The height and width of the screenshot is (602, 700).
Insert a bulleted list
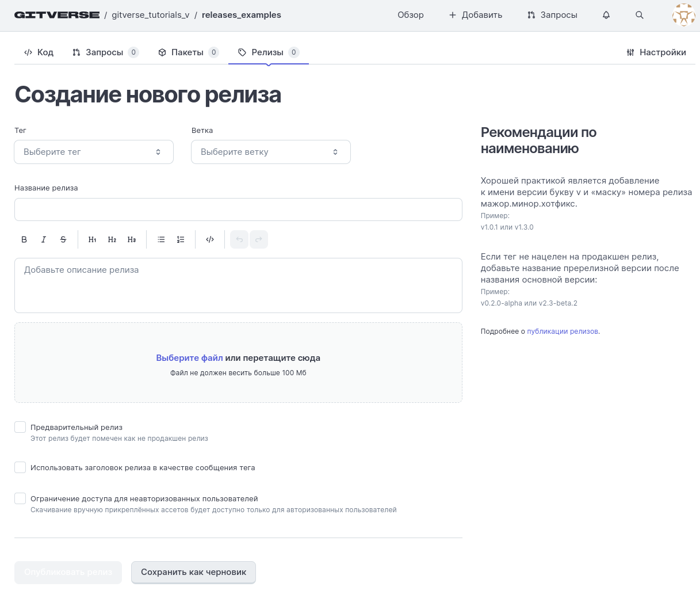click(x=162, y=239)
